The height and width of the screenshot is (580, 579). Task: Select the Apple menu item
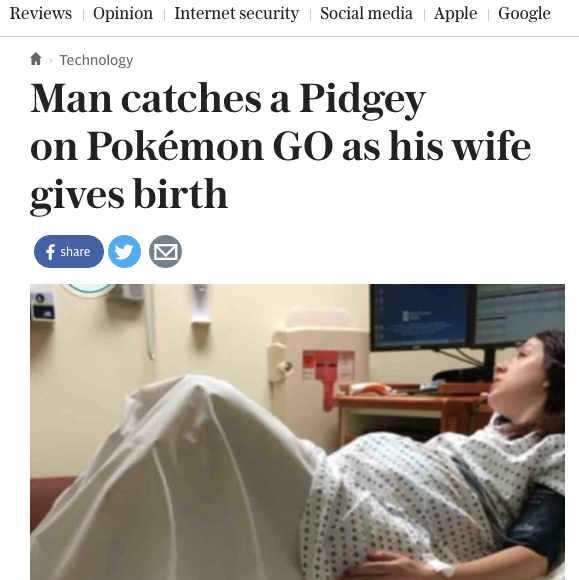455,14
